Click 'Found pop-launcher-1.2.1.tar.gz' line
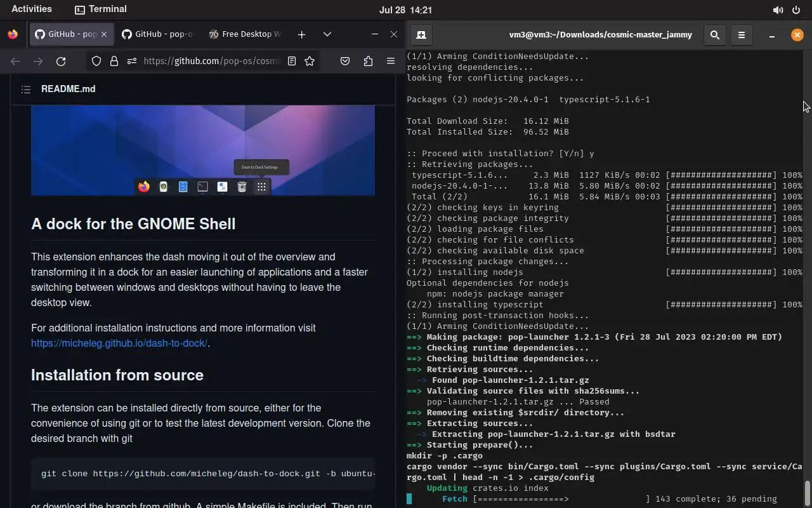 click(x=503, y=380)
